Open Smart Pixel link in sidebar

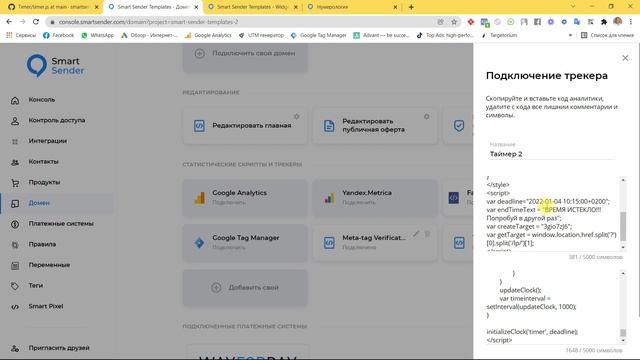click(46, 306)
